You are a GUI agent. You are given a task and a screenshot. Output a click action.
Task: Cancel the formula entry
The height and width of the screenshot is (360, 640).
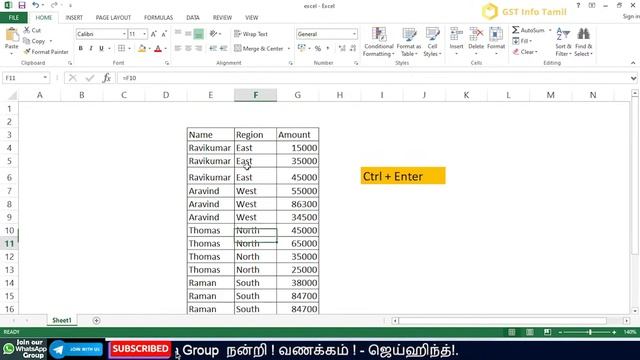click(x=73, y=78)
